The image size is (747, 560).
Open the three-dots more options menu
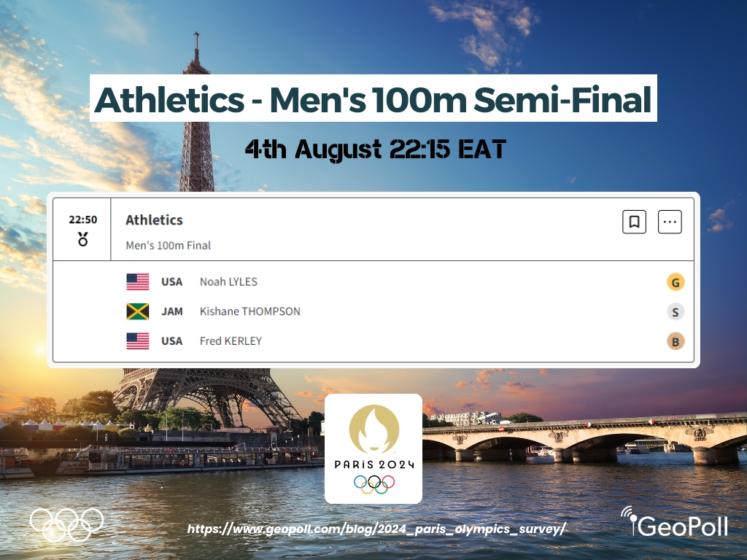pyautogui.click(x=670, y=222)
